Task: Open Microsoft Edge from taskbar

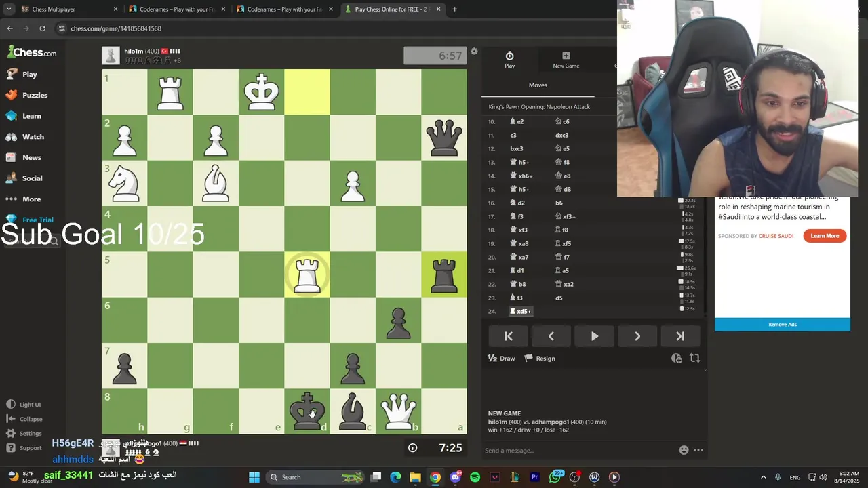Action: click(395, 477)
